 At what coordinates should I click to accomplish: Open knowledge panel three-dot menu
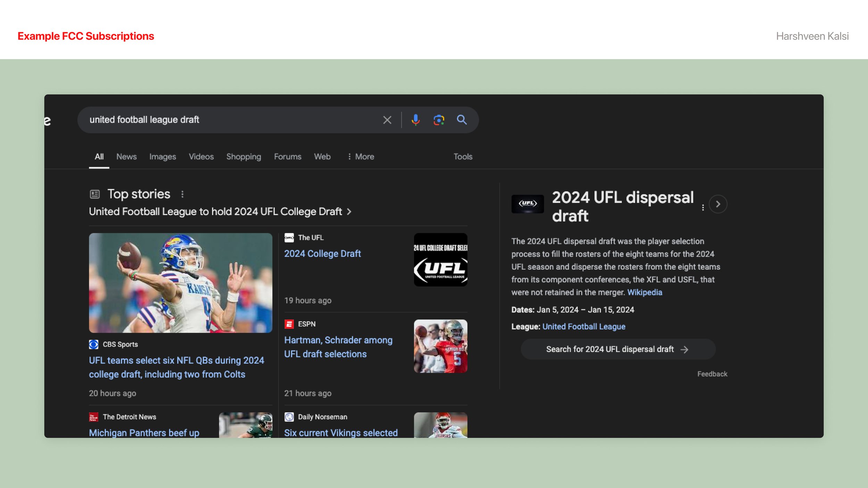[703, 208]
